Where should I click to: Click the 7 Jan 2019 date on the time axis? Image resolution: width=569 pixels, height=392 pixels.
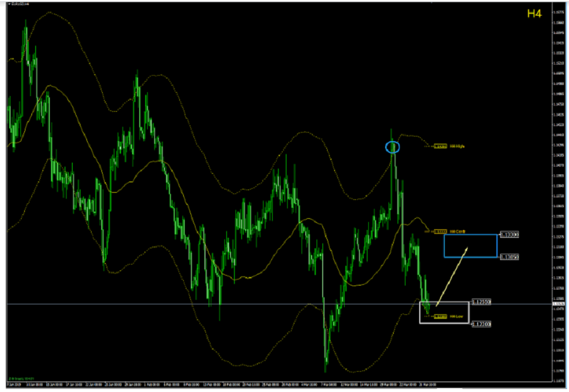click(13, 385)
